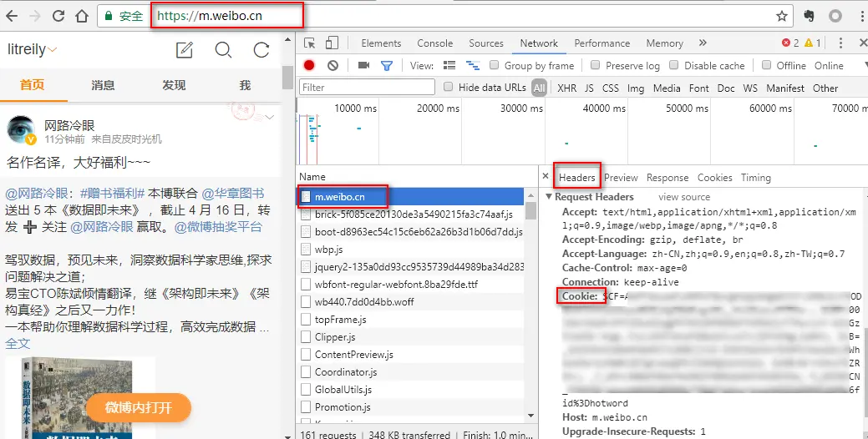
Task: Click view source link for request headers
Action: click(684, 197)
